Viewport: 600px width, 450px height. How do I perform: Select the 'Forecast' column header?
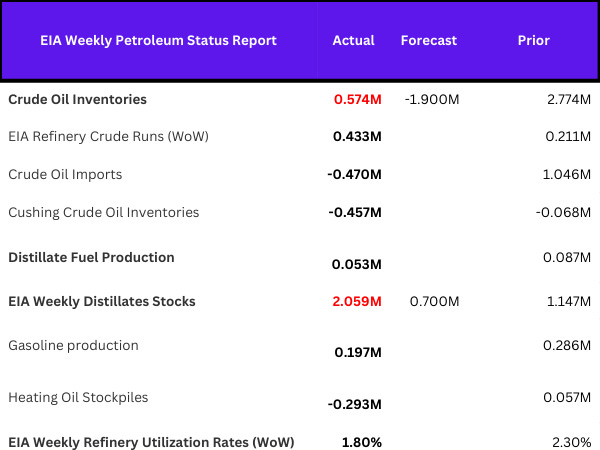[429, 40]
